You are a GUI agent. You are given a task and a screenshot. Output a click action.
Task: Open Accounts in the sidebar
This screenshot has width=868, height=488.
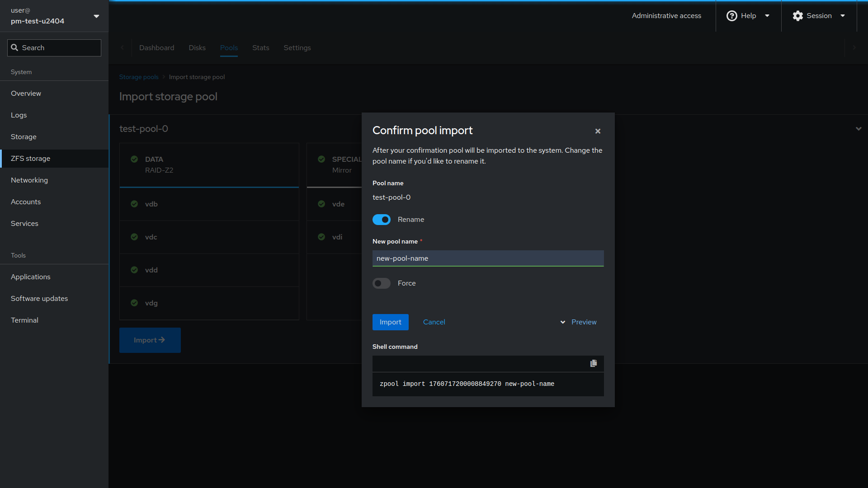[x=54, y=202]
